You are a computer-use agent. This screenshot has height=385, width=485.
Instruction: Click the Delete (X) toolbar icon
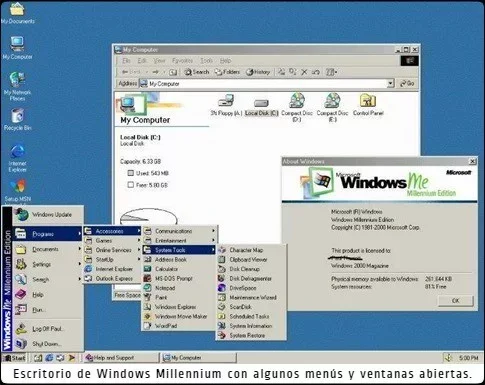tap(304, 72)
